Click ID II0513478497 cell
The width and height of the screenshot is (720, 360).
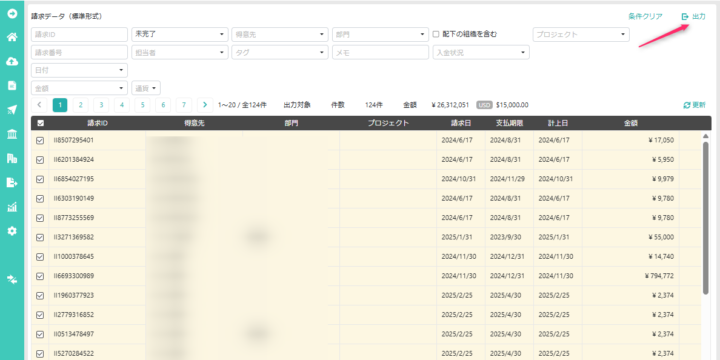pyautogui.click(x=97, y=334)
